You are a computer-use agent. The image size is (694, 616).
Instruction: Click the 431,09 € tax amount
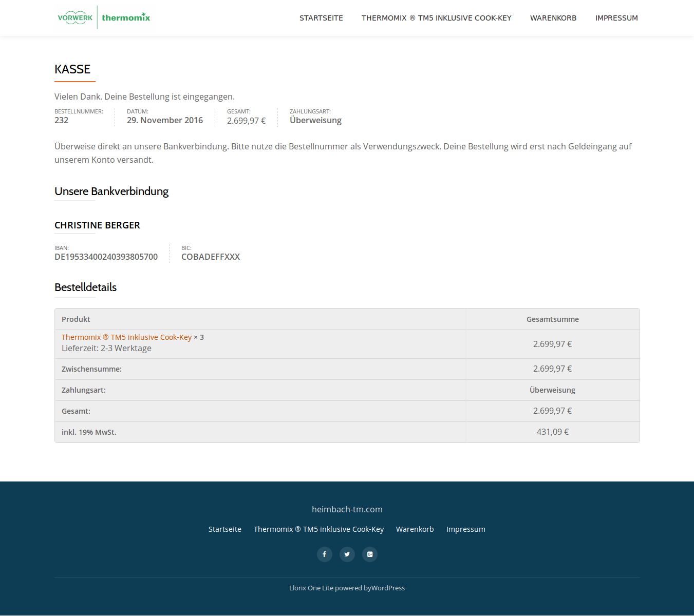[553, 432]
